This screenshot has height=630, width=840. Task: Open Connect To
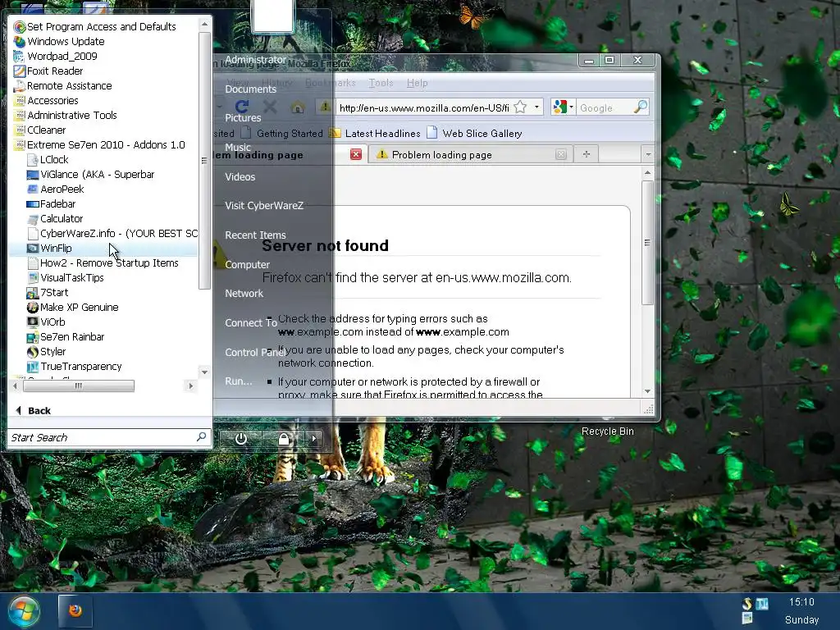[251, 323]
